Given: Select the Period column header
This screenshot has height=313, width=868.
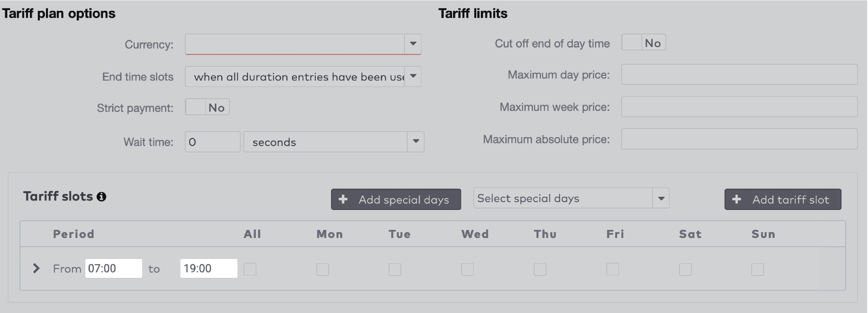Looking at the screenshot, I should point(73,233).
